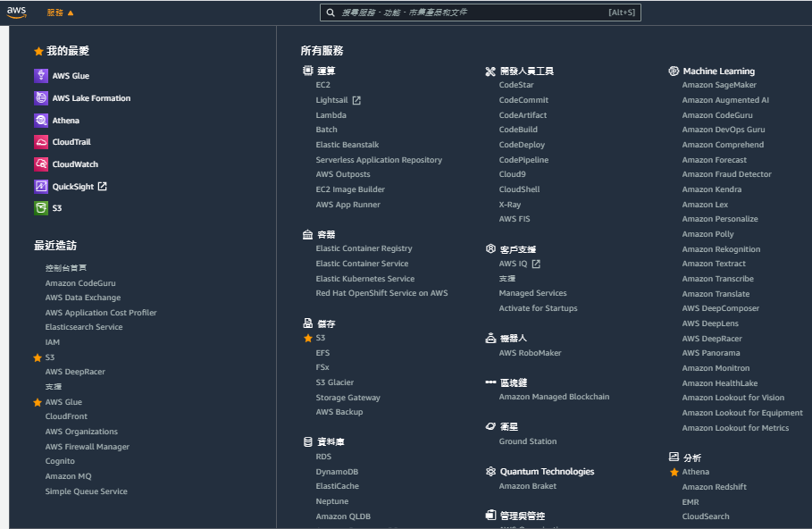
Task: Open QuickSight favorite icon
Action: pos(41,187)
